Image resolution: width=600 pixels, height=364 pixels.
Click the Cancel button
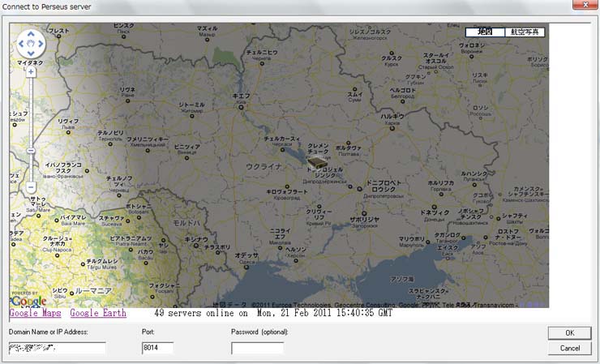[569, 348]
